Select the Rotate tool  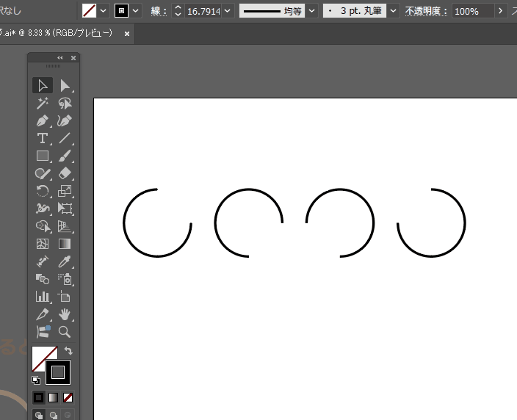pos(43,191)
